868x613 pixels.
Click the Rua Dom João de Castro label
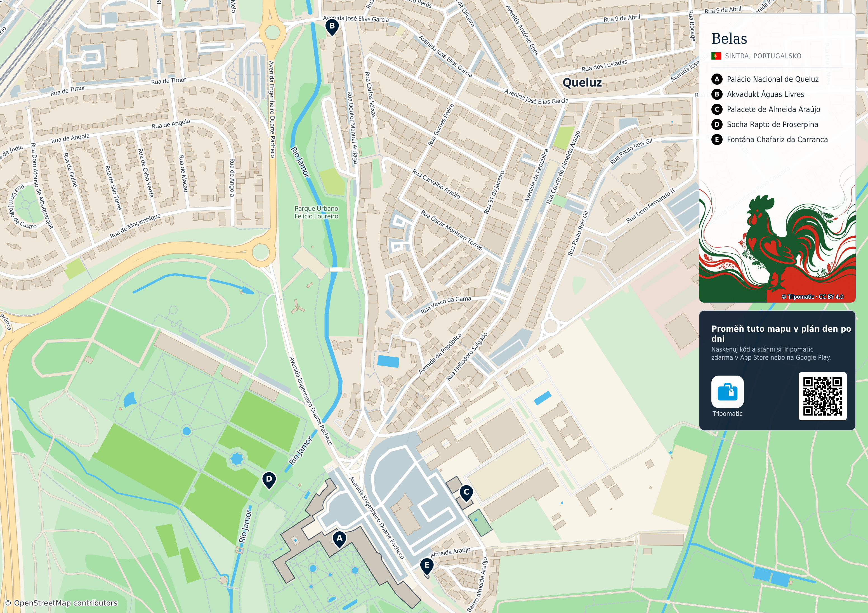(22, 206)
